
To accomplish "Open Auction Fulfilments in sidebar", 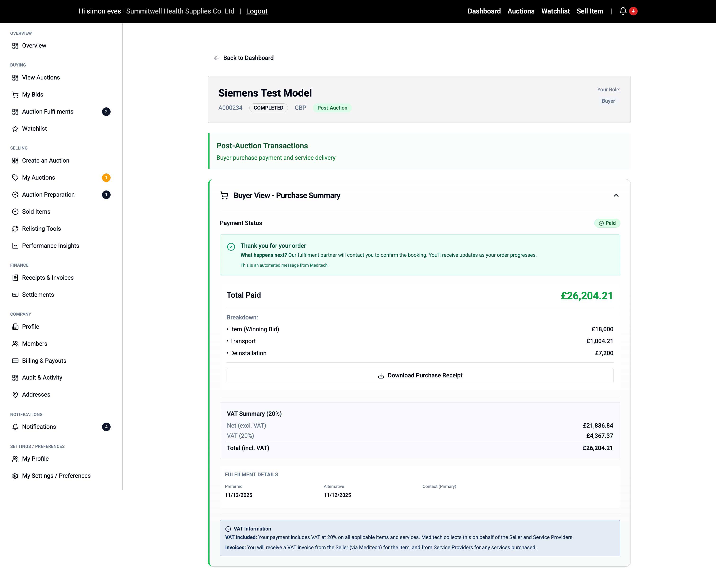I will (47, 111).
